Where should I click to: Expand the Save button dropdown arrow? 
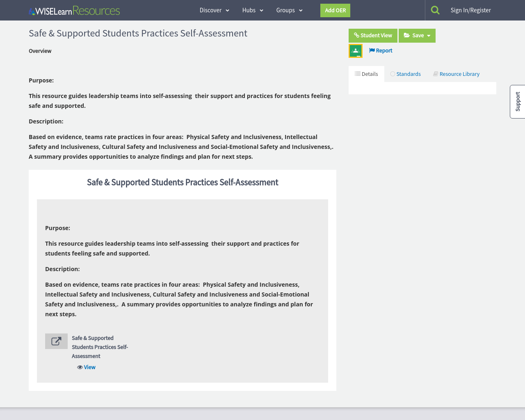click(x=429, y=36)
